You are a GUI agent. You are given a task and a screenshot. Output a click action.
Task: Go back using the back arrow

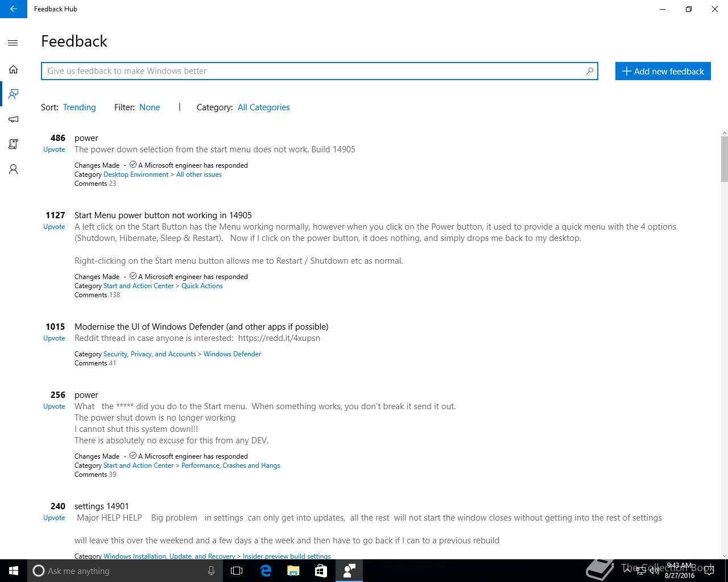(x=13, y=9)
